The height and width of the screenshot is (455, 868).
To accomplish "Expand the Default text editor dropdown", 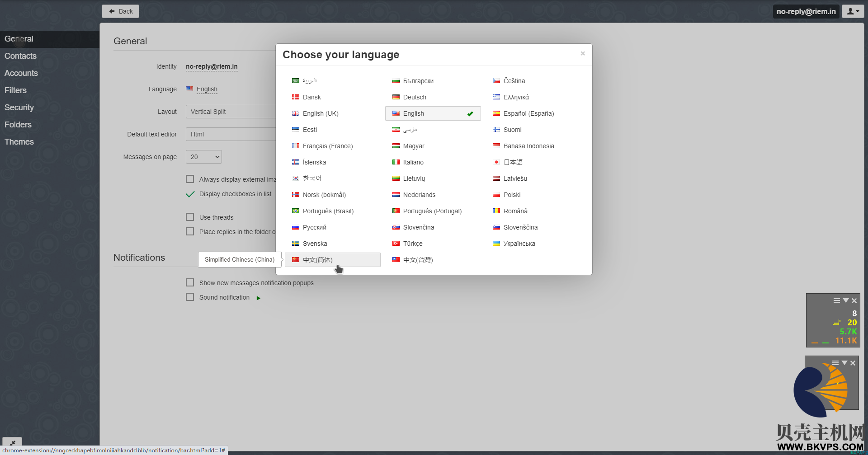I will click(231, 134).
